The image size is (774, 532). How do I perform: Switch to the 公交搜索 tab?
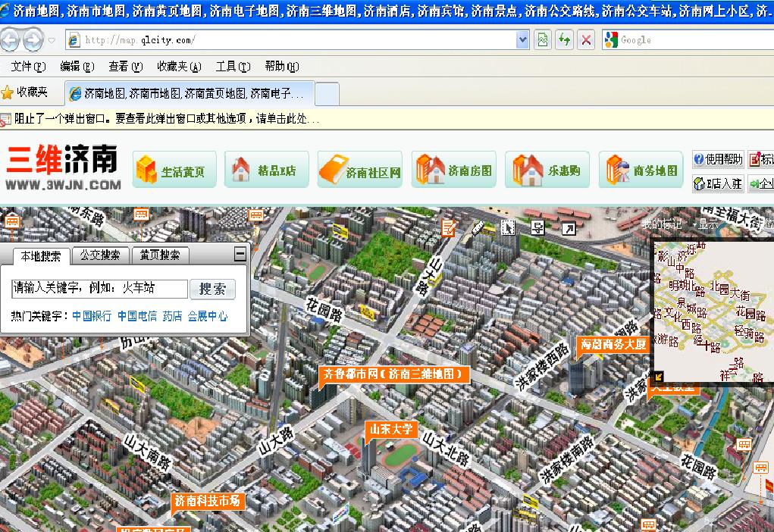pyautogui.click(x=100, y=255)
